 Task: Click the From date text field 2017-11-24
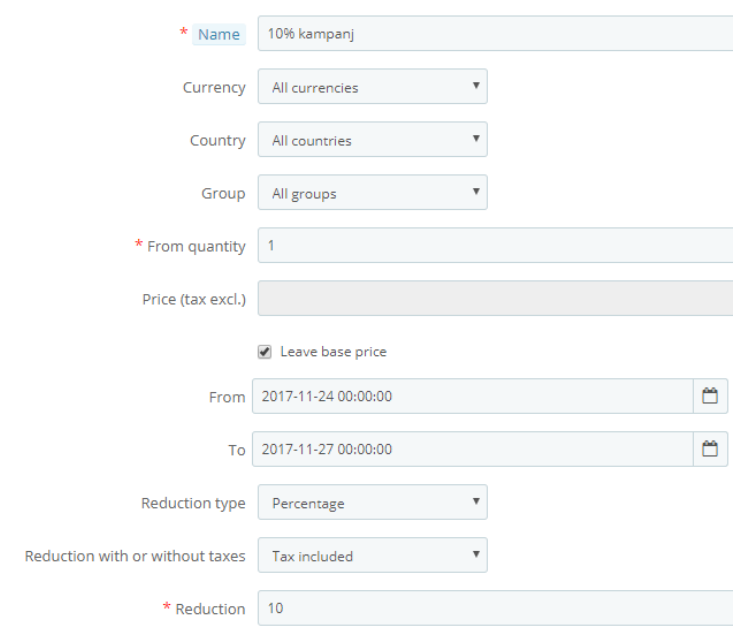472,396
